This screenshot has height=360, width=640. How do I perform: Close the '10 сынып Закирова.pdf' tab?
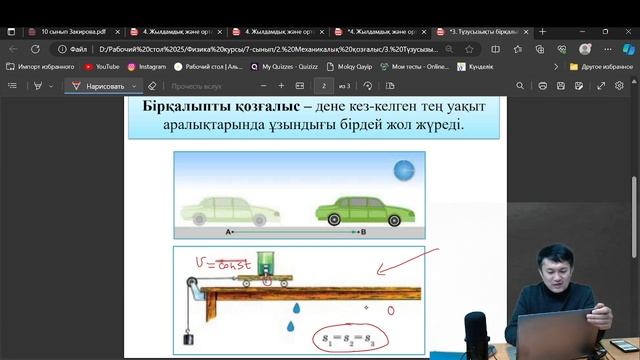(x=118, y=32)
